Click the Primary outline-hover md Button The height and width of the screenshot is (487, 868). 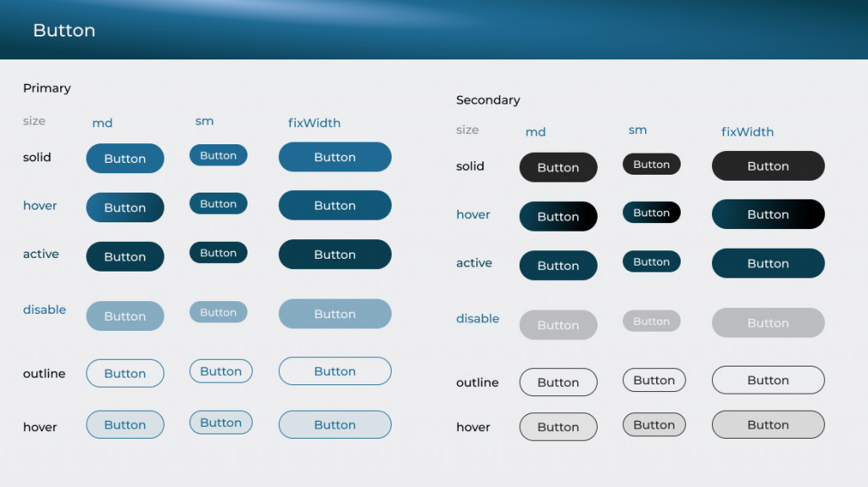125,424
